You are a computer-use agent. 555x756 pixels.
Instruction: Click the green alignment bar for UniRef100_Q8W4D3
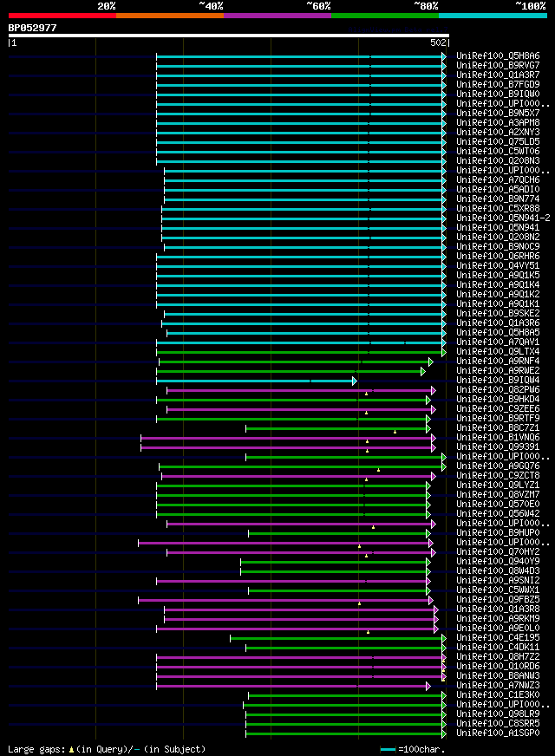point(334,572)
